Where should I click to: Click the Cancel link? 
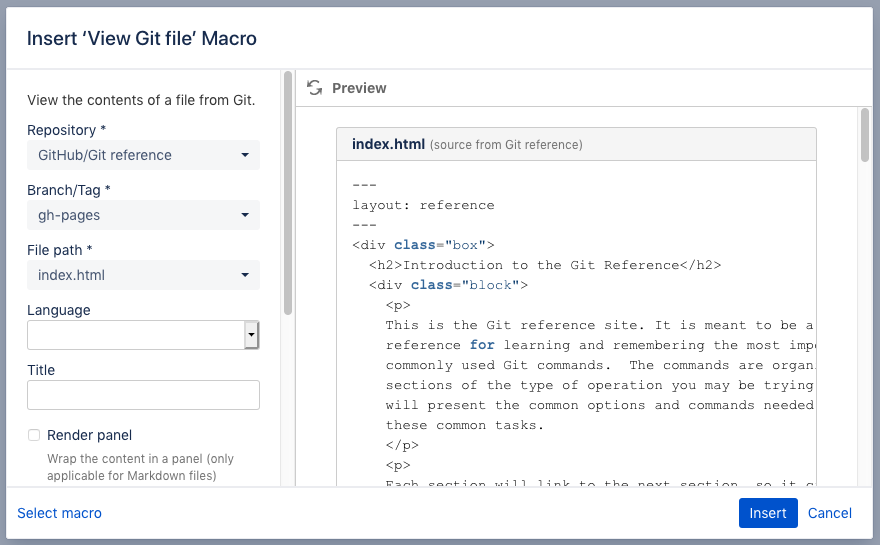[x=830, y=513]
